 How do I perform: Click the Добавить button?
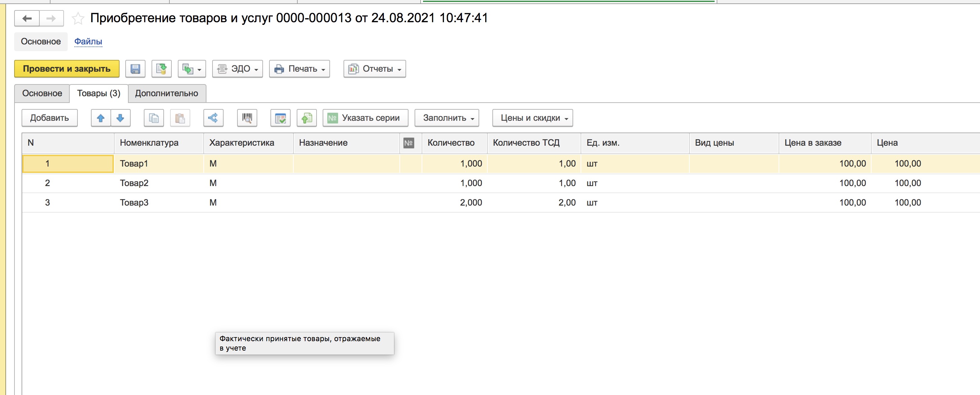[50, 118]
